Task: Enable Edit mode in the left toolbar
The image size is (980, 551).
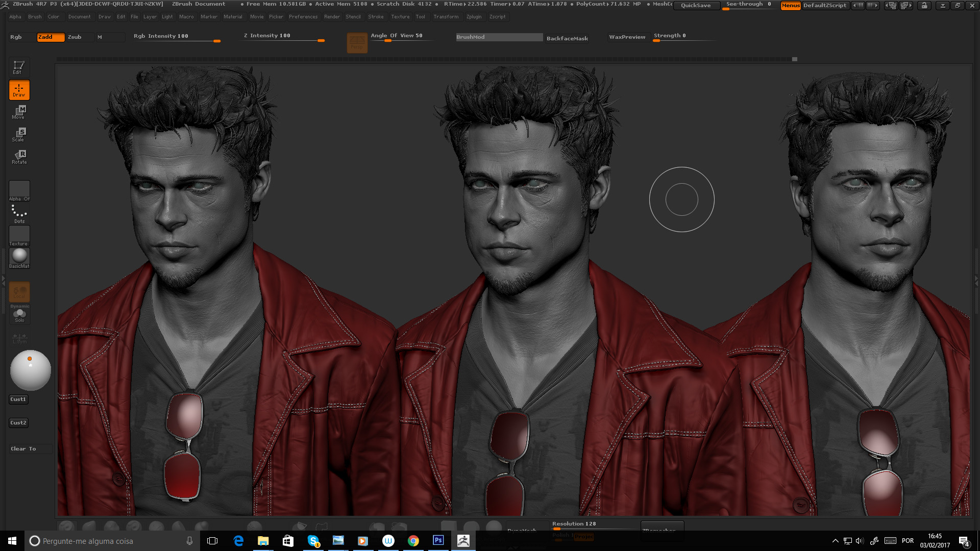Action: 19,67
